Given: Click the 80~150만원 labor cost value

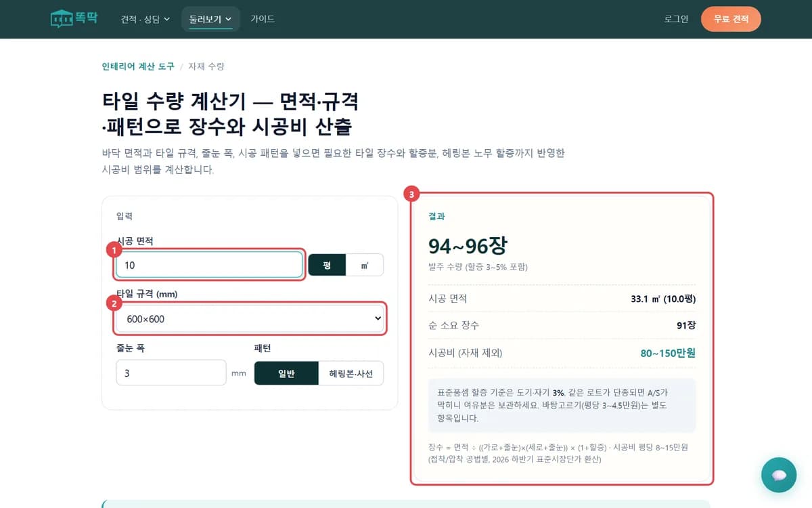Looking at the screenshot, I should (668, 353).
